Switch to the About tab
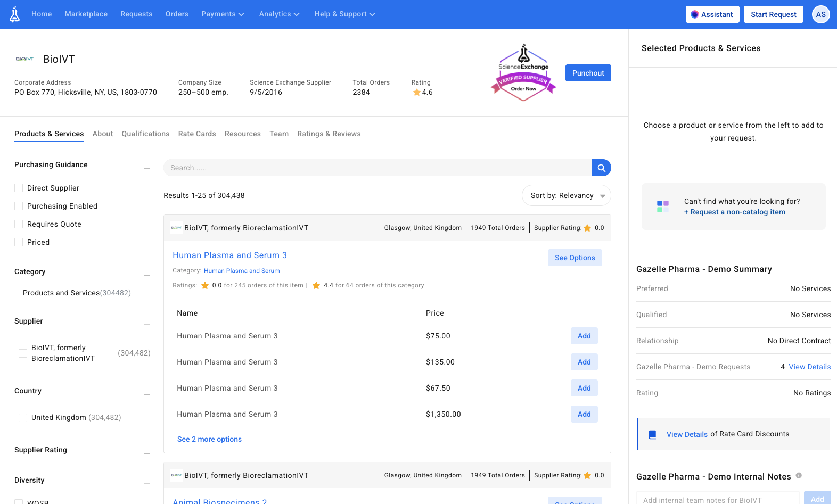The height and width of the screenshot is (504, 837). pyautogui.click(x=103, y=134)
